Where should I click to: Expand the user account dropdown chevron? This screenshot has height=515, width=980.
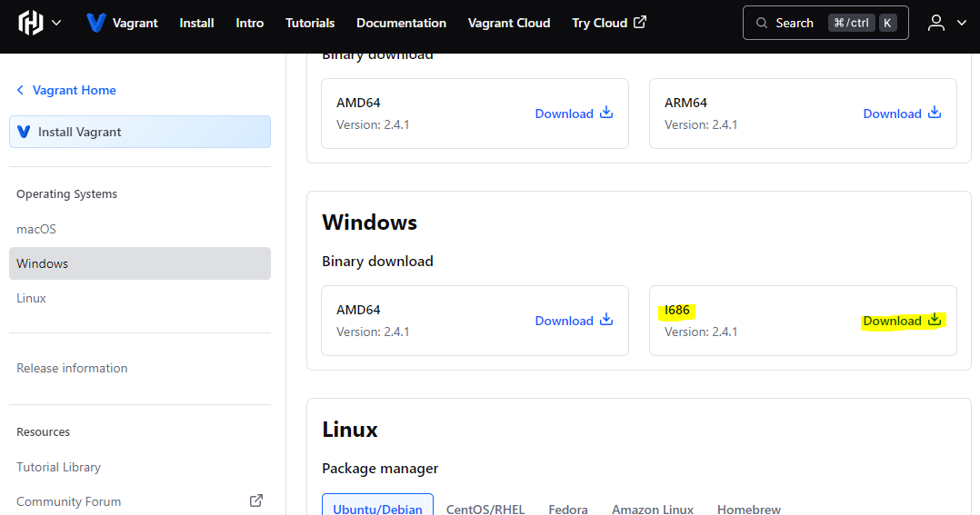tap(961, 23)
